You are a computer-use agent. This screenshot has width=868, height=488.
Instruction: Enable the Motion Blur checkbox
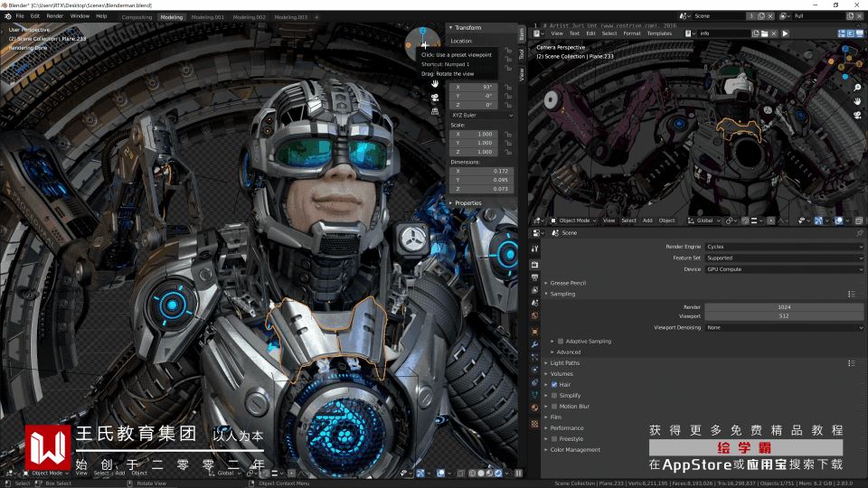point(554,406)
